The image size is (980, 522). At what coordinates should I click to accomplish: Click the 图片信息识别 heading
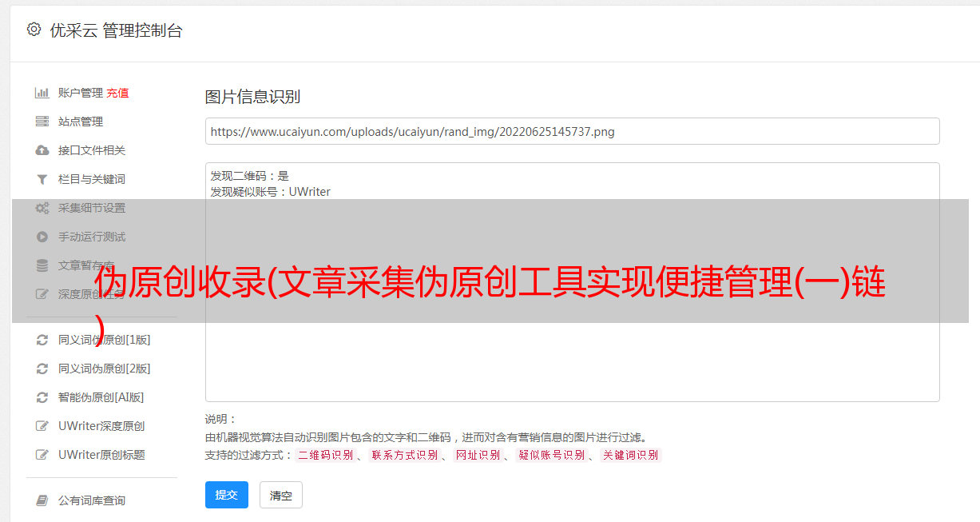point(252,97)
